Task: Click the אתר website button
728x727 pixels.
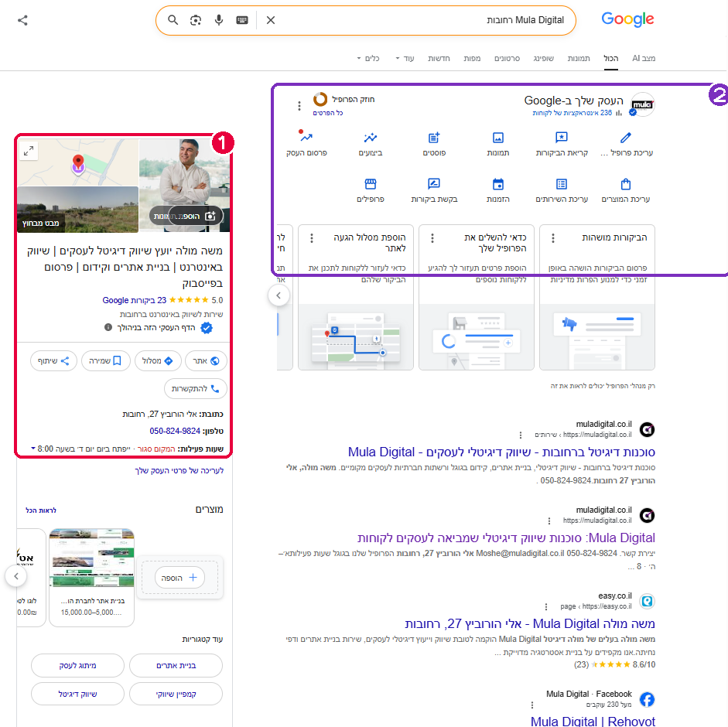Action: [206, 360]
